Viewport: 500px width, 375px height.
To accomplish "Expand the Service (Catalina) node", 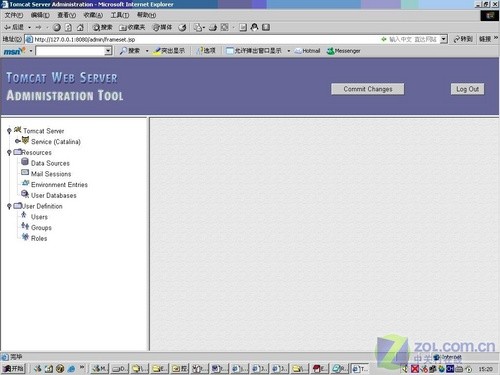I will pyautogui.click(x=17, y=141).
